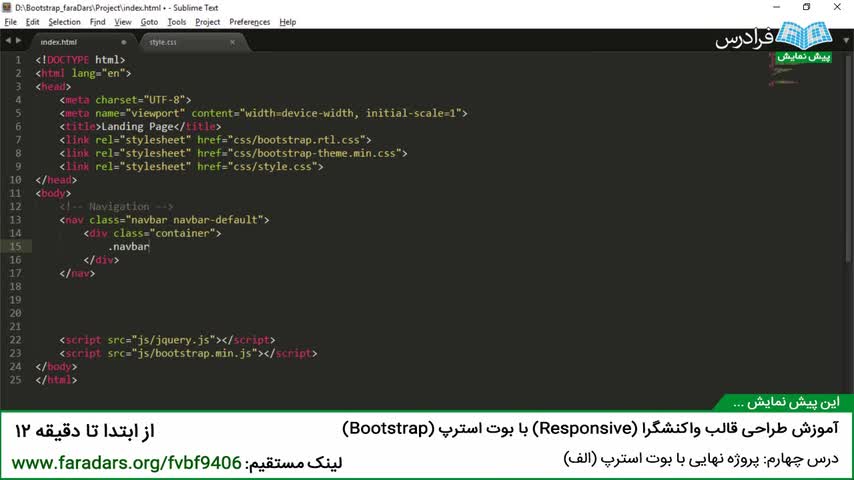
Task: Open the View menu
Action: pyautogui.click(x=123, y=22)
